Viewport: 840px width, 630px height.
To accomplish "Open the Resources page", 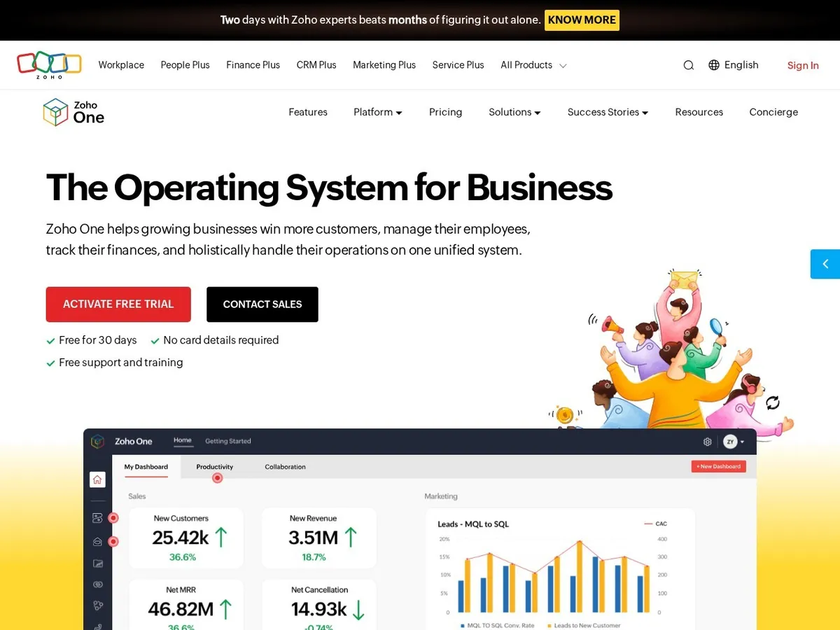I will (699, 112).
